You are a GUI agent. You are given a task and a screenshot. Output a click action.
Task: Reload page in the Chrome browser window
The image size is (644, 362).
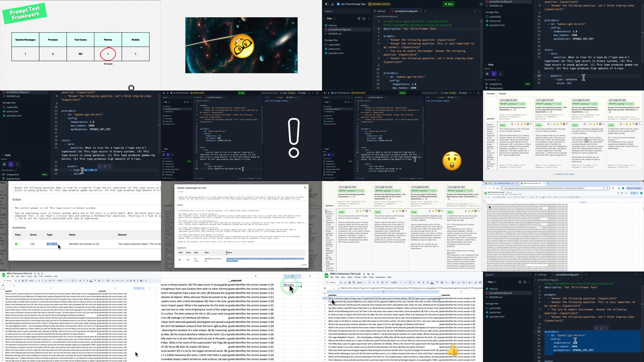[493, 188]
